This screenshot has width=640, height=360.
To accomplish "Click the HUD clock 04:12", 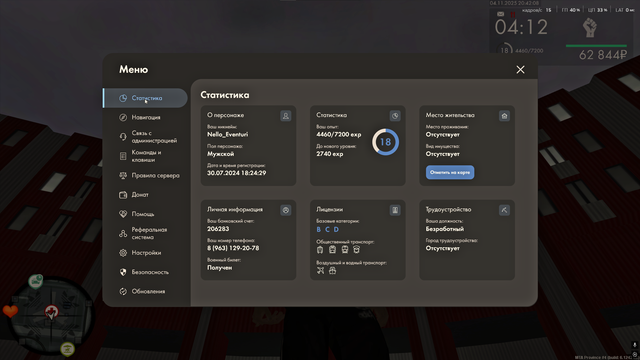I will 521,28.
